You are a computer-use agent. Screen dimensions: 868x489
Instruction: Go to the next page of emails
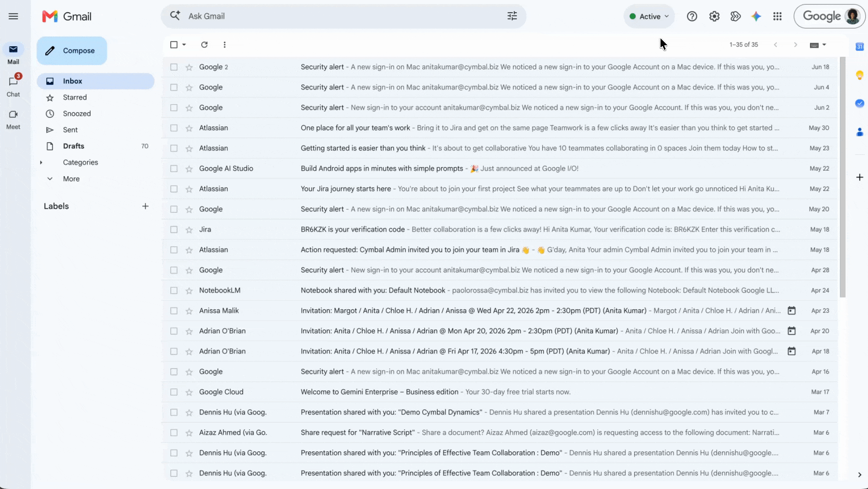point(795,44)
